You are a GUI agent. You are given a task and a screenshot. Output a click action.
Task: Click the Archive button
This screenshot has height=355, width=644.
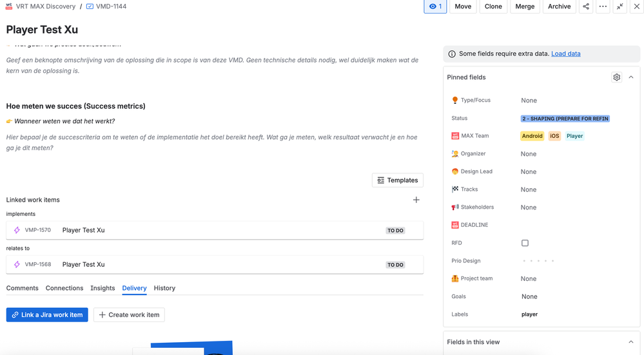pyautogui.click(x=560, y=6)
